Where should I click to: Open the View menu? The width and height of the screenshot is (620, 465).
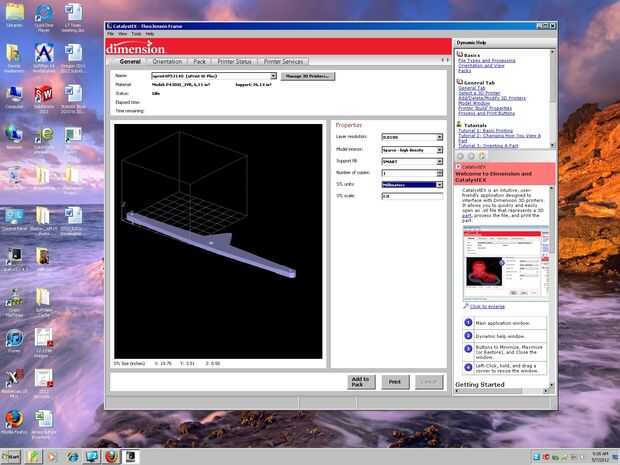[123, 34]
